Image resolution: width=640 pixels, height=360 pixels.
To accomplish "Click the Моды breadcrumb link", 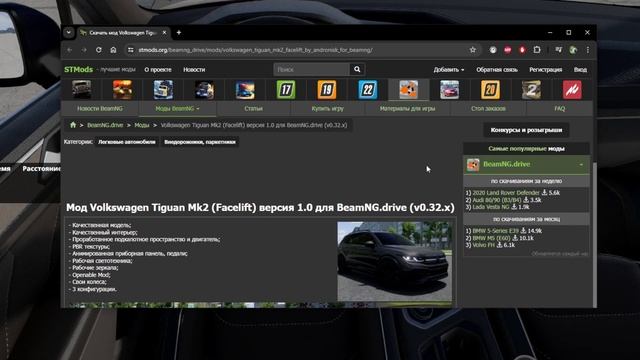I will pos(142,125).
